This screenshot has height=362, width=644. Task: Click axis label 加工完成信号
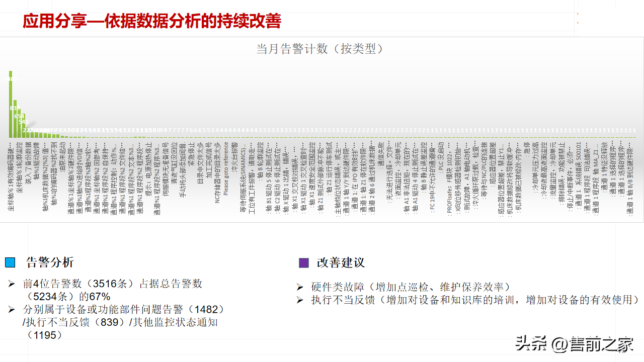point(208,159)
